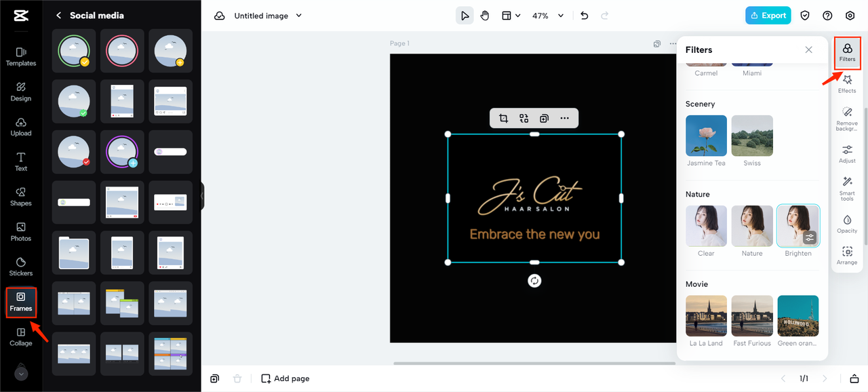Select the purple ring frame with plus badge

[123, 152]
